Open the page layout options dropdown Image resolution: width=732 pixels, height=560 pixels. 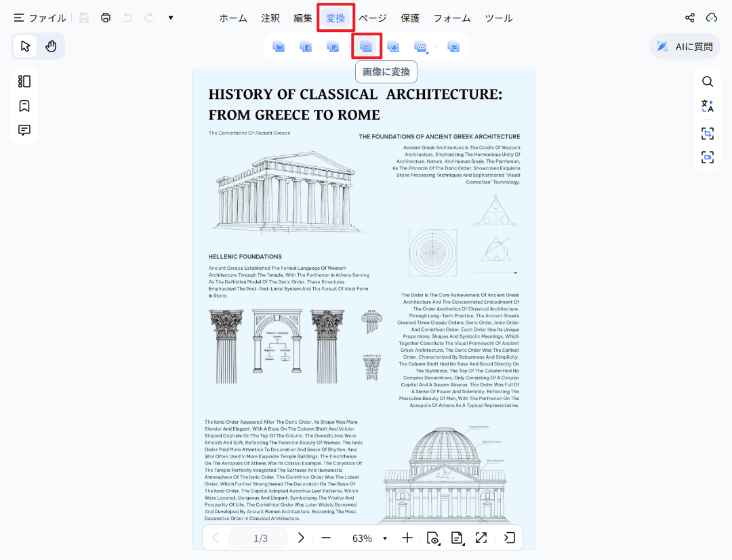click(457, 538)
